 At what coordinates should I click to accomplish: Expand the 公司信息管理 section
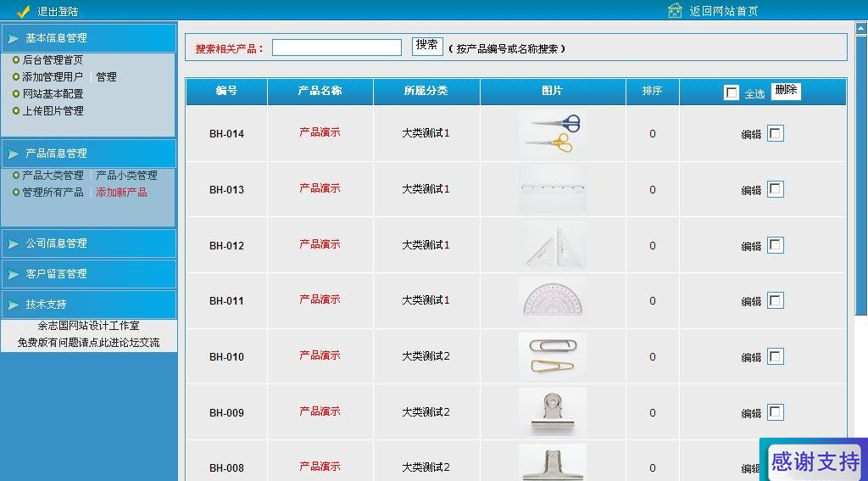point(88,243)
